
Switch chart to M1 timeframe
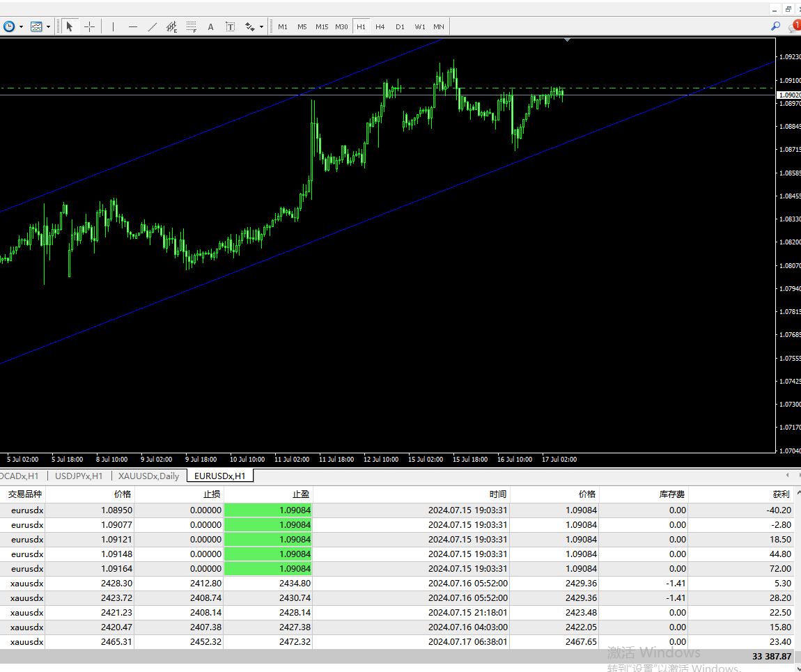coord(283,26)
